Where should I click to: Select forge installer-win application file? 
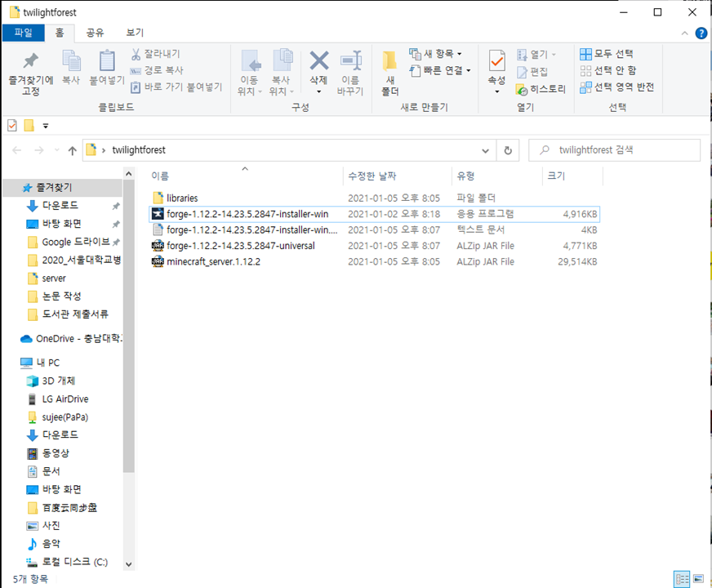click(374, 214)
